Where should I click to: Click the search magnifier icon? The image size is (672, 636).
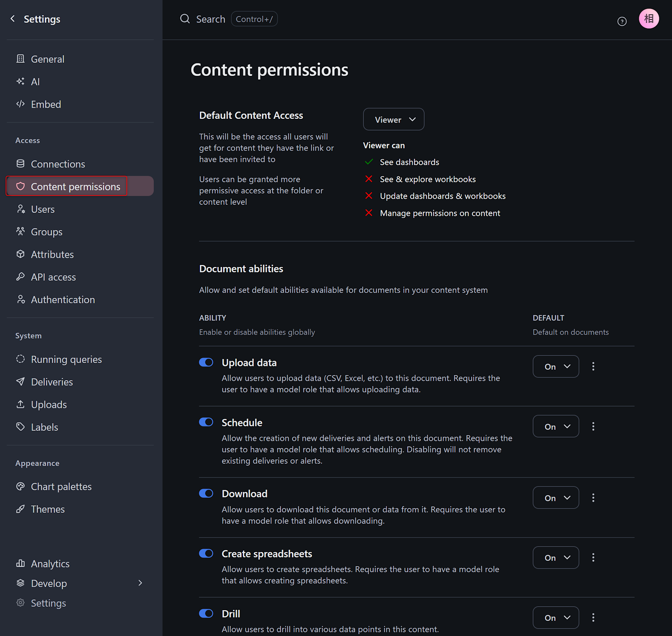[185, 19]
